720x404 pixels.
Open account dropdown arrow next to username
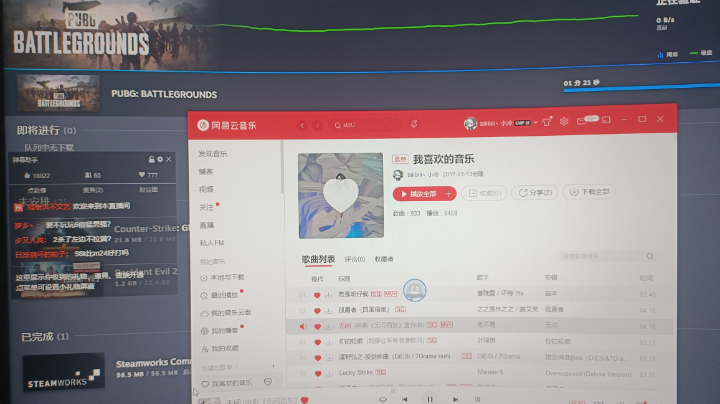(535, 123)
